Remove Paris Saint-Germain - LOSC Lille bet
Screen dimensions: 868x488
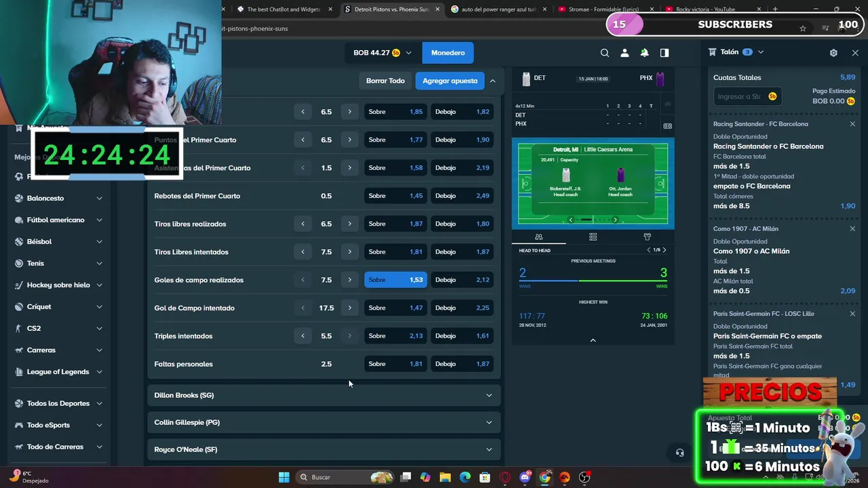point(852,314)
